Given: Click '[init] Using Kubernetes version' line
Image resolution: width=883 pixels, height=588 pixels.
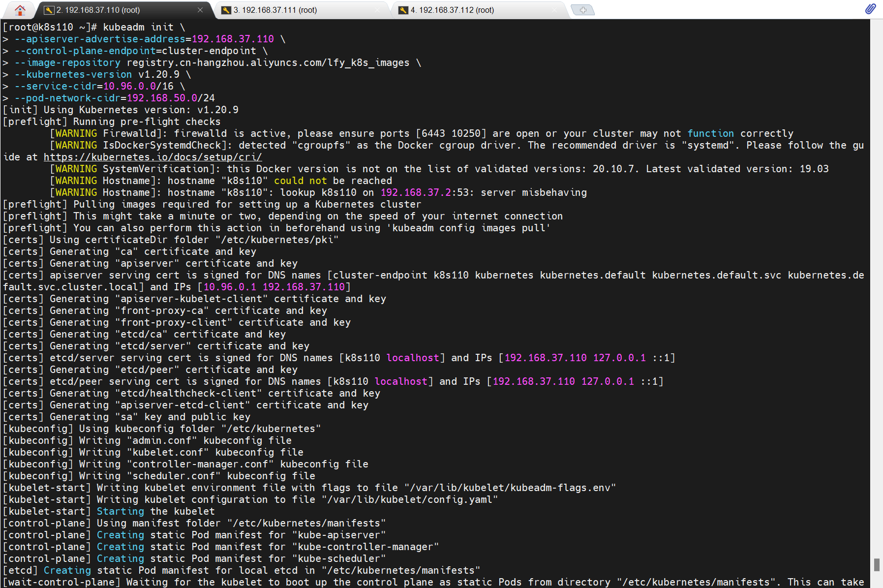Looking at the screenshot, I should click(x=121, y=110).
